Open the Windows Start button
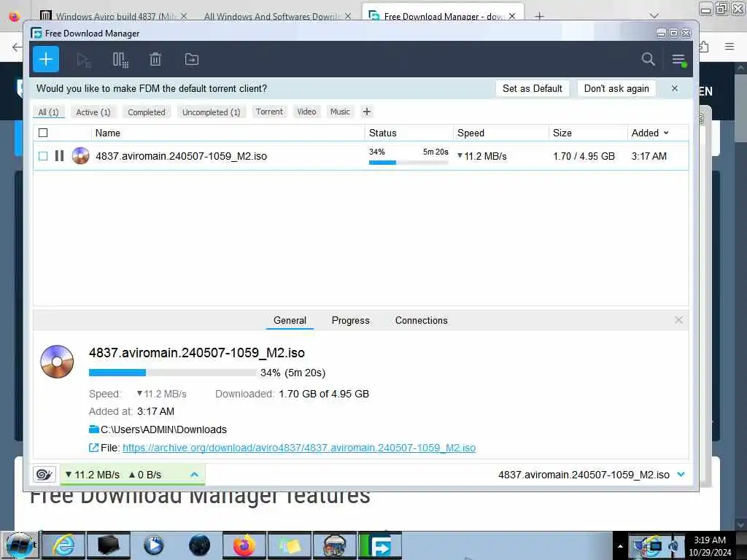Viewport: 747px width, 560px height. pyautogui.click(x=19, y=545)
